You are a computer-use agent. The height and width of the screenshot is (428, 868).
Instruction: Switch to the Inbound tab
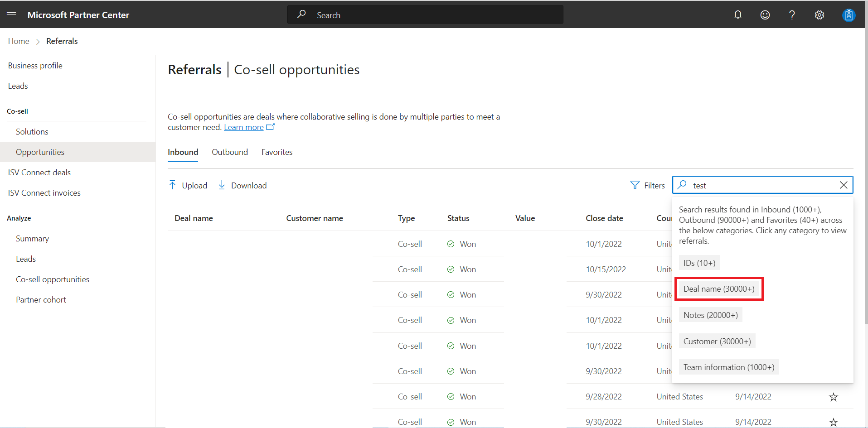183,152
